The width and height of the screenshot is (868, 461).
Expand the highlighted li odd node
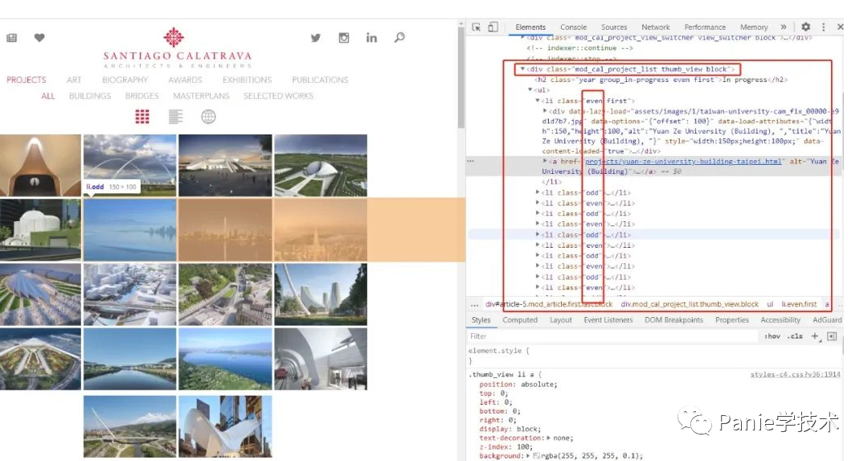coord(537,234)
